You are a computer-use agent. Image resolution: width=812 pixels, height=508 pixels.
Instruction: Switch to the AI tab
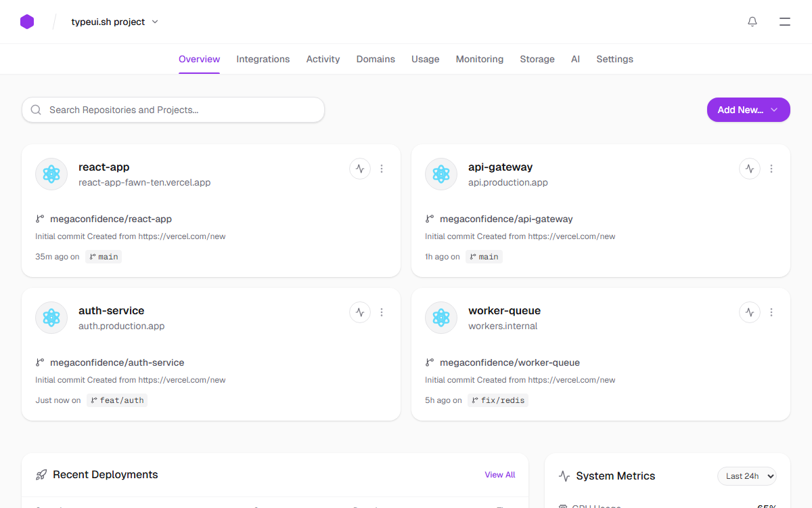coord(575,59)
